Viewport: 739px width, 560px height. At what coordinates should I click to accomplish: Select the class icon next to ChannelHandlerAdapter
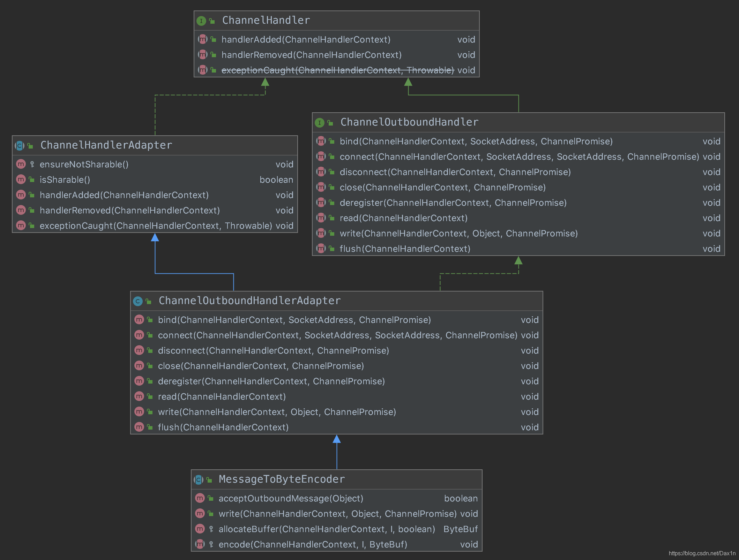tap(19, 145)
